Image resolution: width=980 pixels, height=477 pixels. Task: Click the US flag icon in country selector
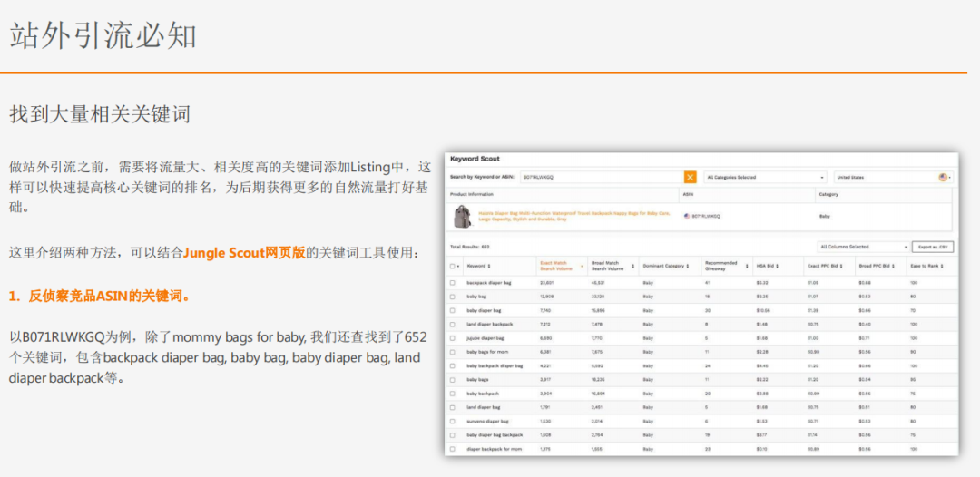944,177
